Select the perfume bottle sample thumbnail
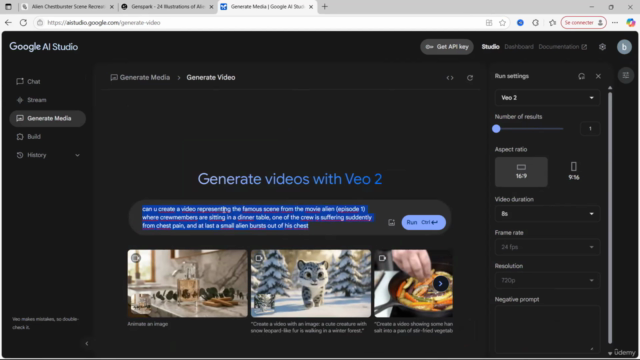 pyautogui.click(x=187, y=284)
